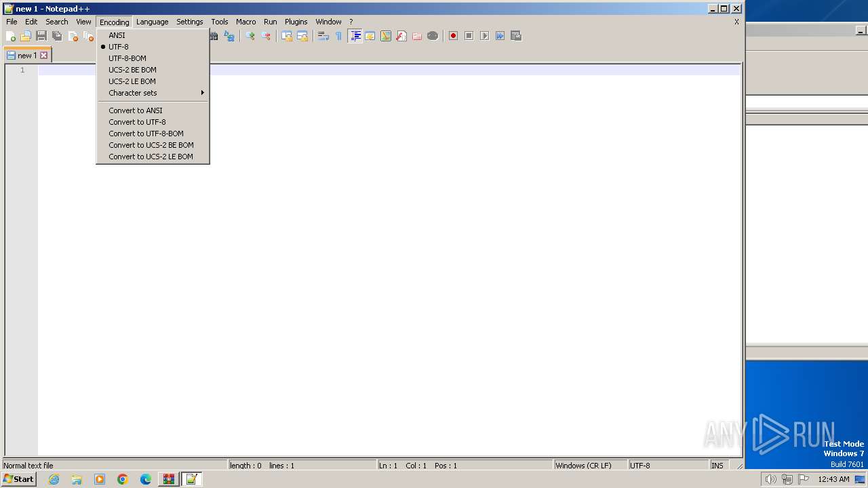Open the Macro menu
Image resolution: width=868 pixels, height=488 pixels.
point(245,22)
